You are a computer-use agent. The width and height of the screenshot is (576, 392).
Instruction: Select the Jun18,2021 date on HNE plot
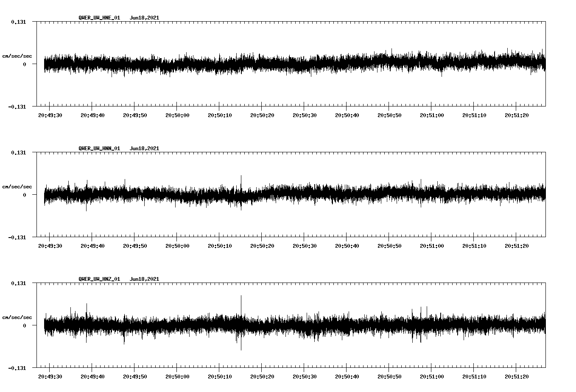145,18
